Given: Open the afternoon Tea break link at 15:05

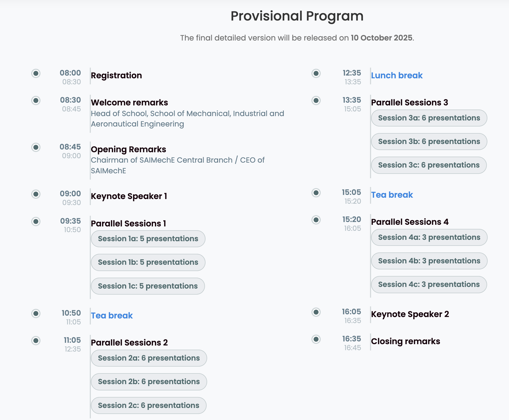Looking at the screenshot, I should click(x=392, y=195).
